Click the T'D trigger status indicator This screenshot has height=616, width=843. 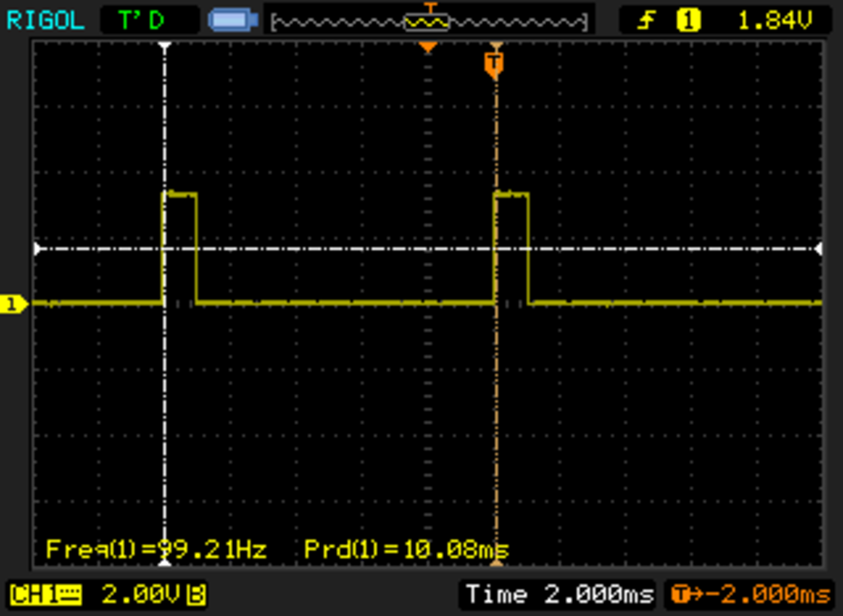(141, 20)
